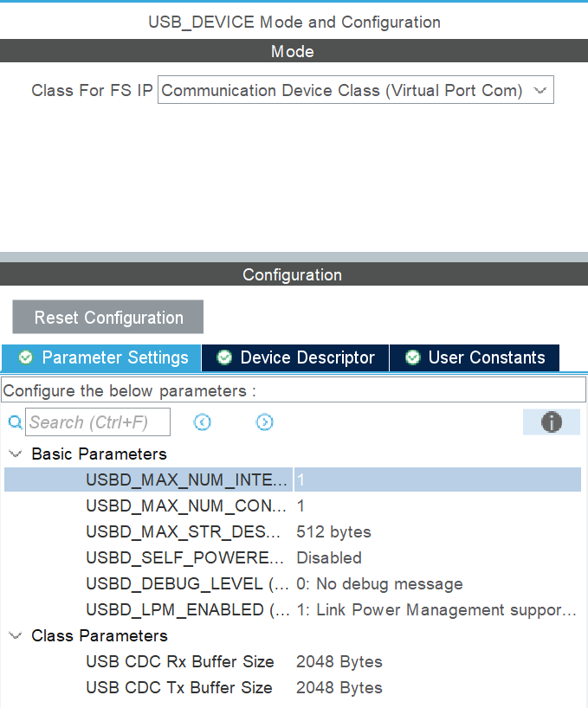
Task: Focus the parameter search field
Action: pos(98,422)
